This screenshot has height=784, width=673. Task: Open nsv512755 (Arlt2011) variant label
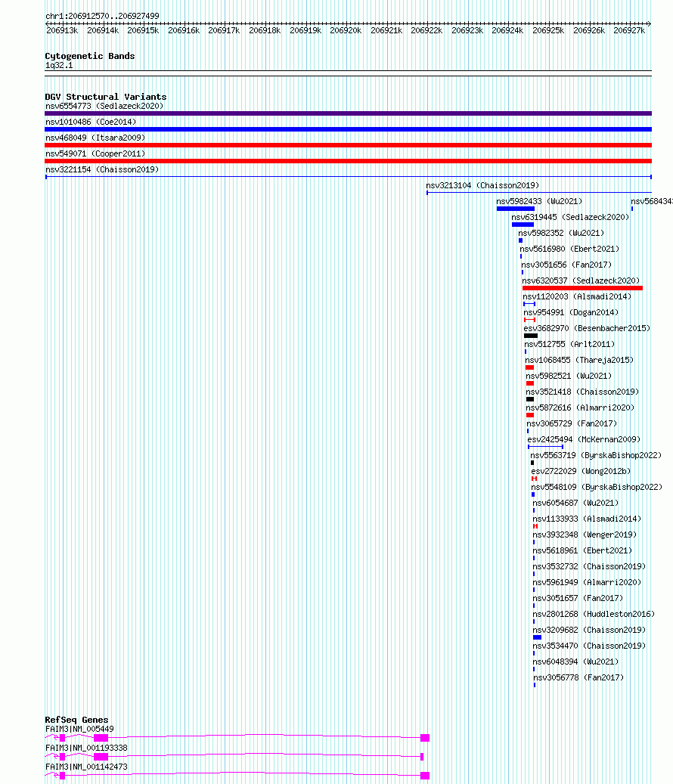[569, 345]
